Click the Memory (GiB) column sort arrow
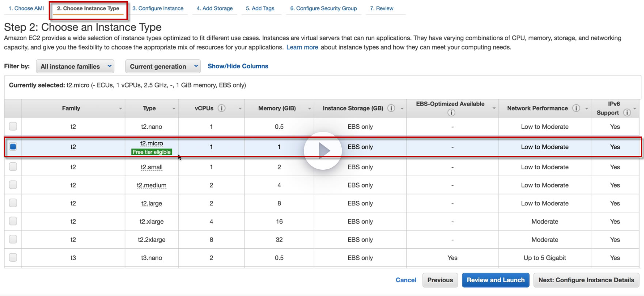 [309, 109]
